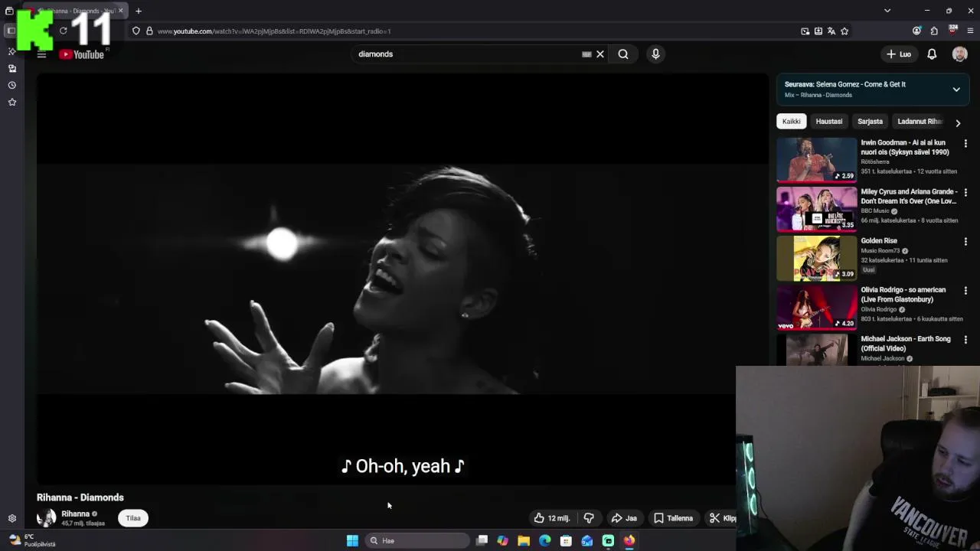980x551 pixels.
Task: Click the Luo create button
Action: tap(899, 54)
